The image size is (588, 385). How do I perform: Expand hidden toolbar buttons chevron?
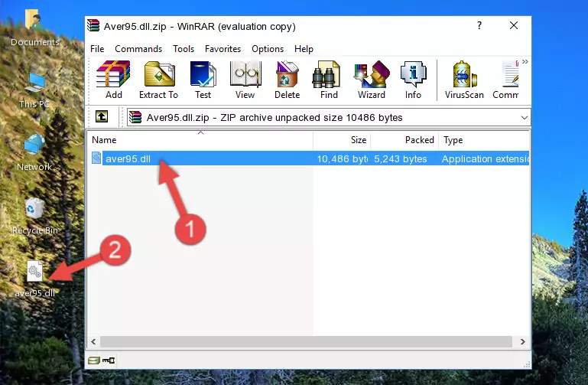coord(525,61)
